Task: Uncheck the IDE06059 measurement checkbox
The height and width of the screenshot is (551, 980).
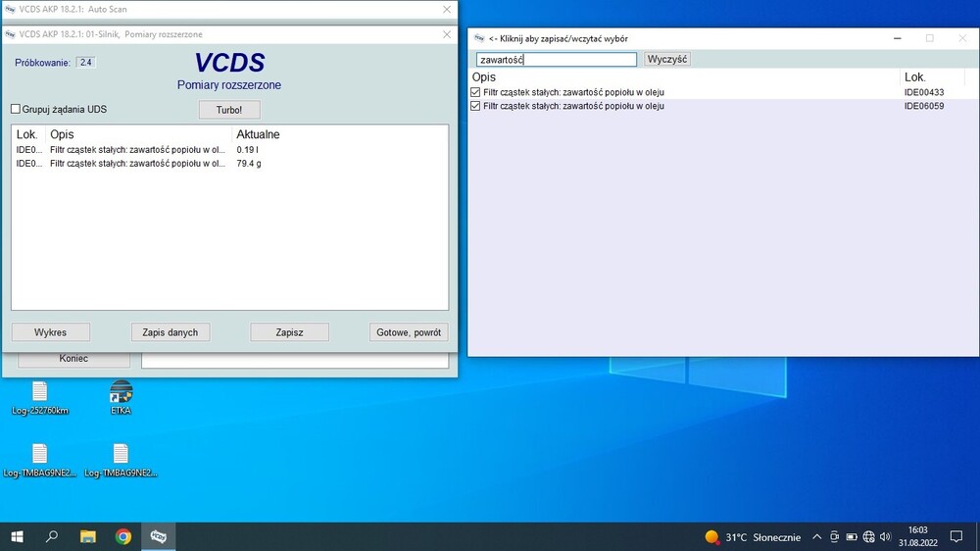Action: tap(475, 106)
